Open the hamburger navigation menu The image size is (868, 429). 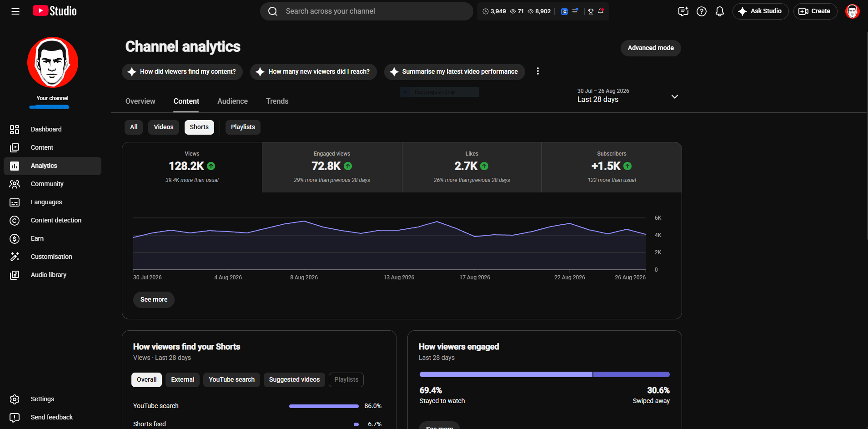[15, 11]
